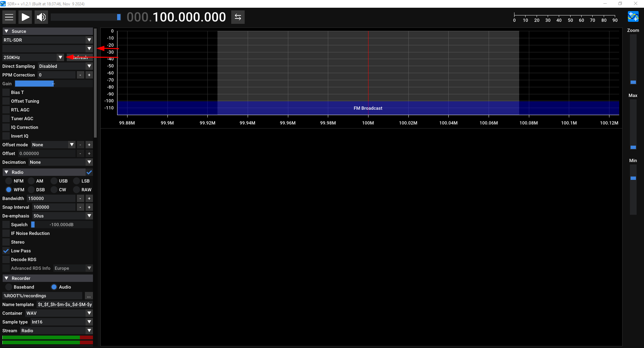Screen dimensions: 644x348
Task: Open the empty device selection dropdown
Action: pyautogui.click(x=48, y=49)
